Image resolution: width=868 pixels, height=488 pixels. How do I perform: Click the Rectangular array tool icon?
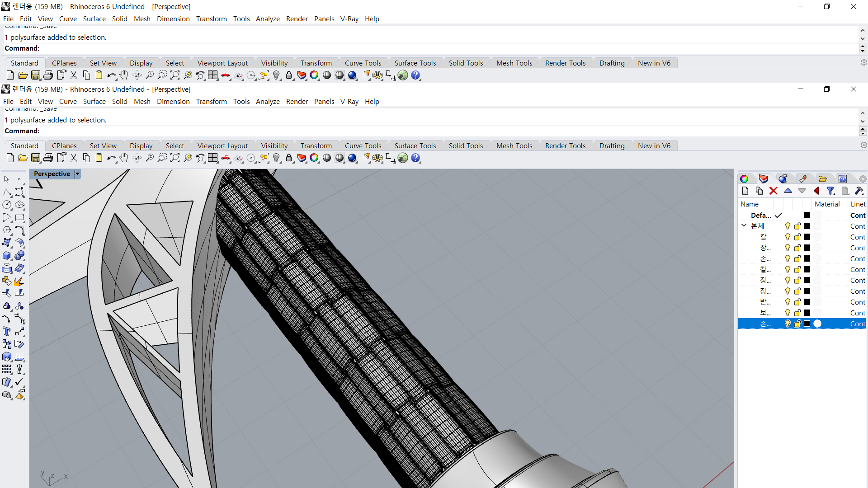[7, 370]
